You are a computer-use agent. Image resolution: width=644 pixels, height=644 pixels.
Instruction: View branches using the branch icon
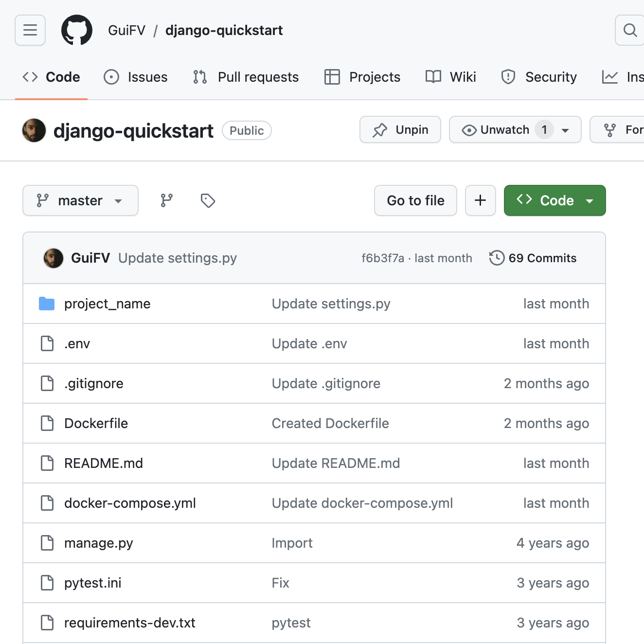167,200
